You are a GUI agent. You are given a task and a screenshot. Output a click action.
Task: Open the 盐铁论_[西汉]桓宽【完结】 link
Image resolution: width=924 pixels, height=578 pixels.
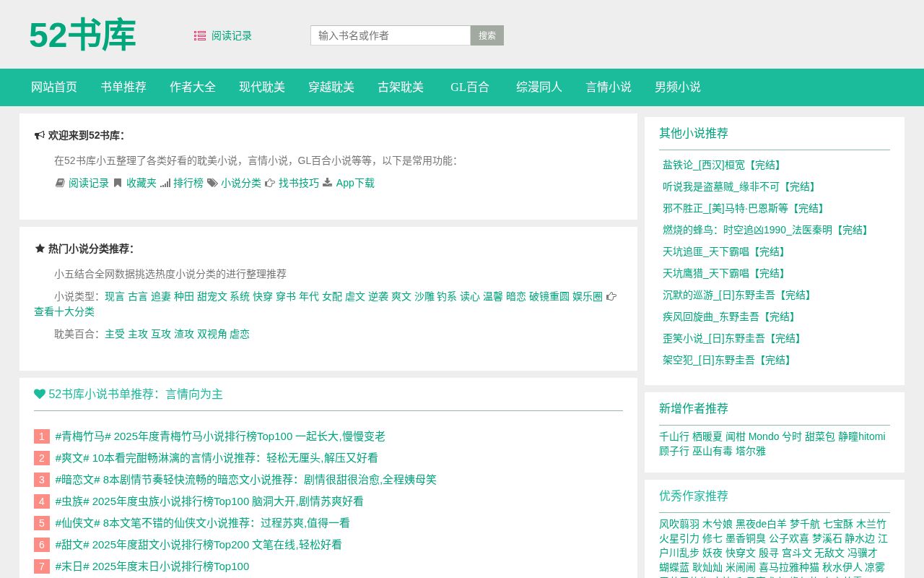click(723, 165)
